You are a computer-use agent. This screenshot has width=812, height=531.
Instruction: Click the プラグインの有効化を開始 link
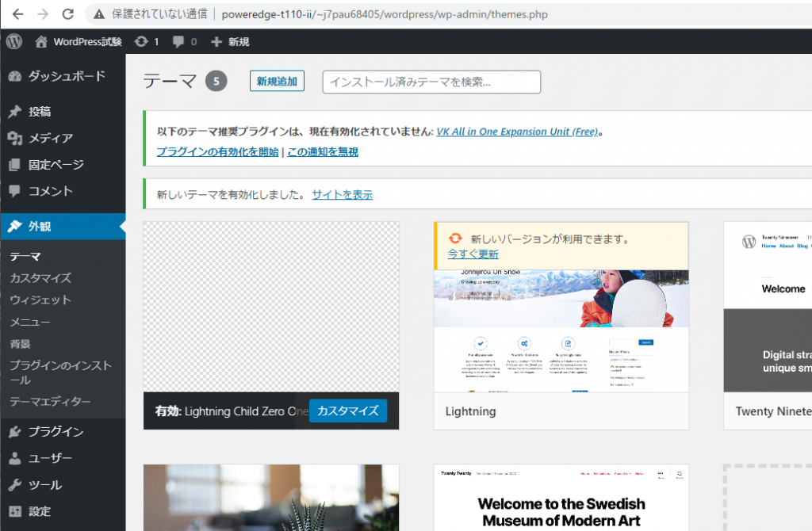(x=217, y=151)
